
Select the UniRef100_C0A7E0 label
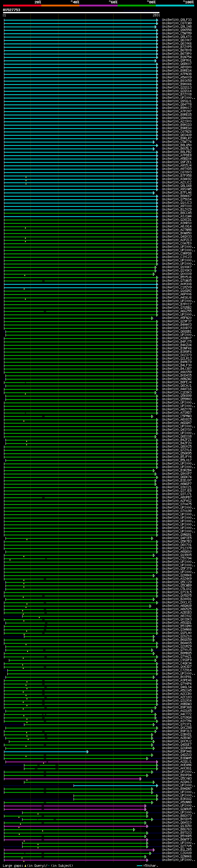[177, 244]
